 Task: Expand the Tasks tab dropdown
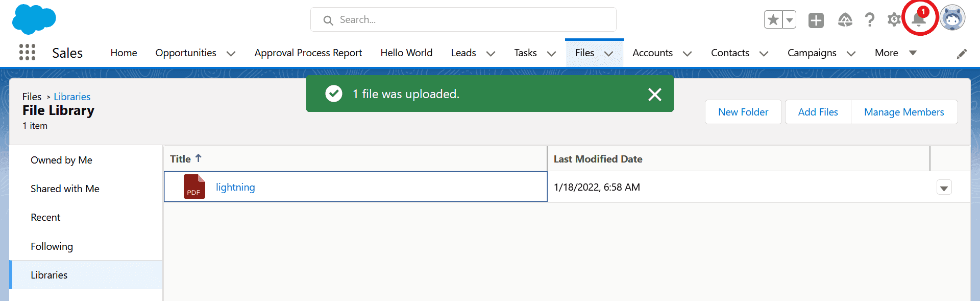click(x=551, y=54)
